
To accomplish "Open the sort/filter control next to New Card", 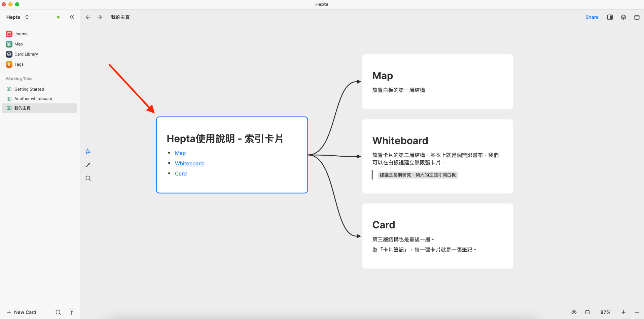I will [71, 312].
